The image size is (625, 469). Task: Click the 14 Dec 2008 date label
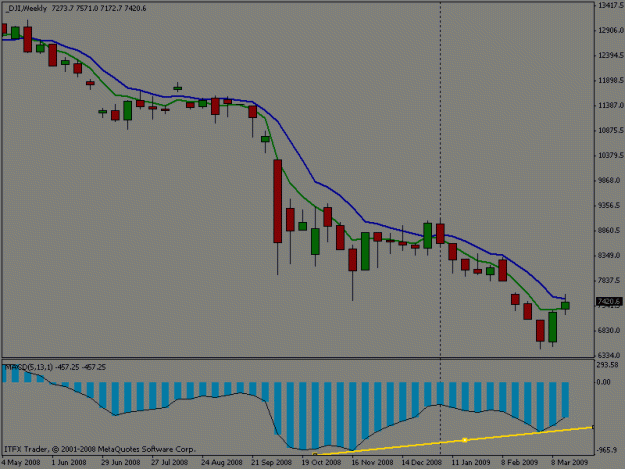[421, 462]
